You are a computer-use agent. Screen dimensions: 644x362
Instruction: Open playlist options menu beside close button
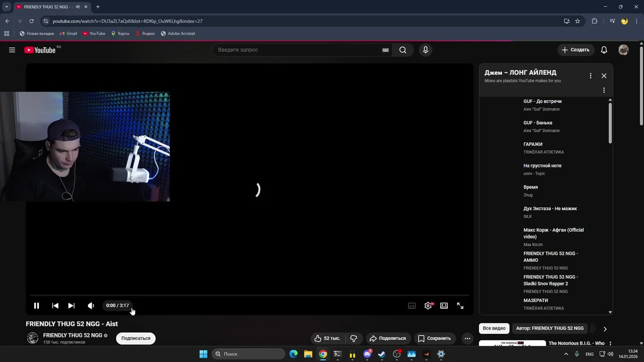pos(591,76)
